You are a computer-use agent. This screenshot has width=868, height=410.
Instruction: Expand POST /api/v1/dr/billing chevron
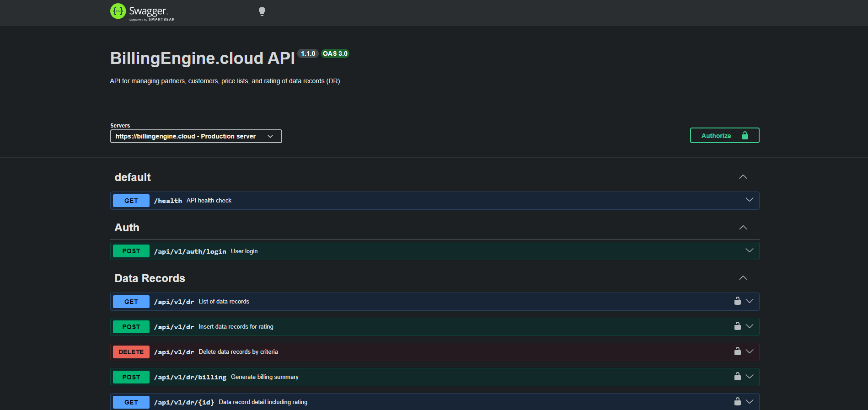point(750,377)
